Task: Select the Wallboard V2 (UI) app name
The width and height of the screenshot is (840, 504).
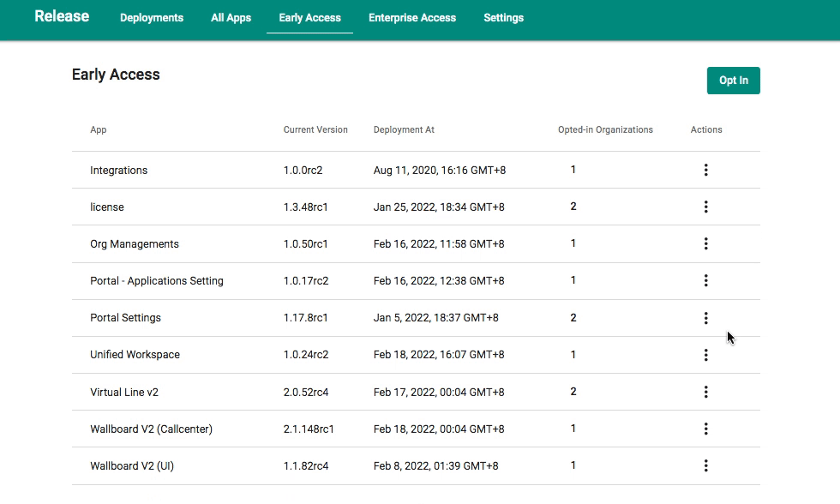Action: (132, 466)
